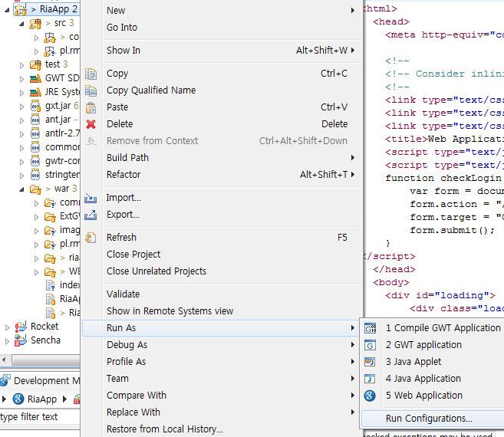The height and width of the screenshot is (437, 504).
Task: Click the war folder icon
Action: coord(35,189)
